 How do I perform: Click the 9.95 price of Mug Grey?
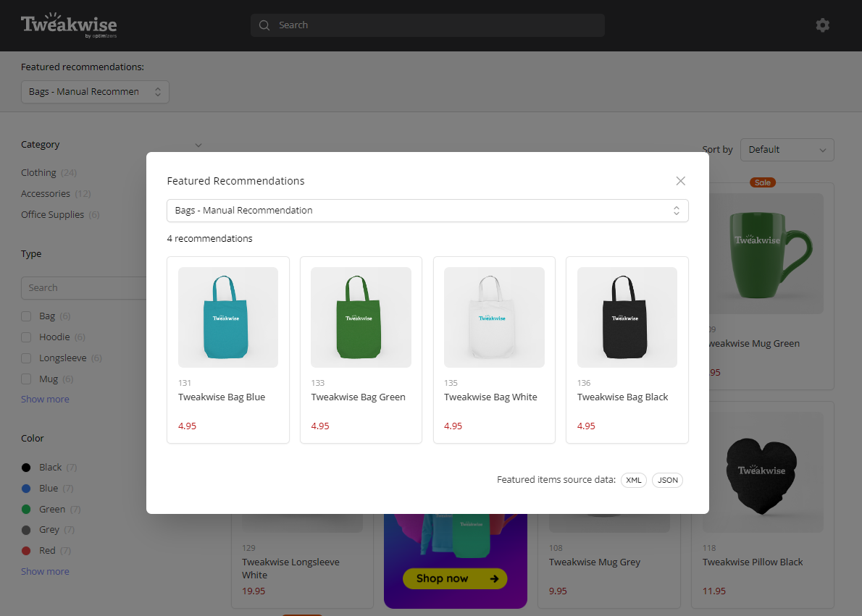[558, 591]
